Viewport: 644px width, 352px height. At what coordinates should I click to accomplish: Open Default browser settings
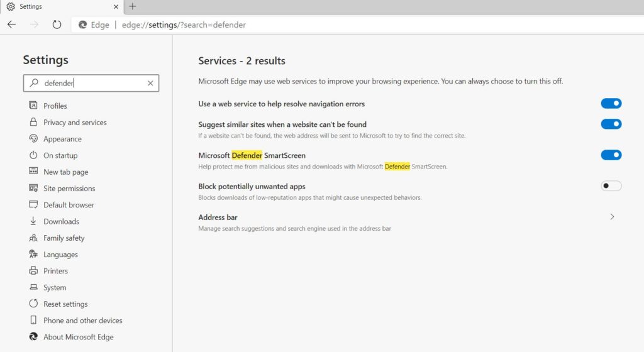pos(69,205)
